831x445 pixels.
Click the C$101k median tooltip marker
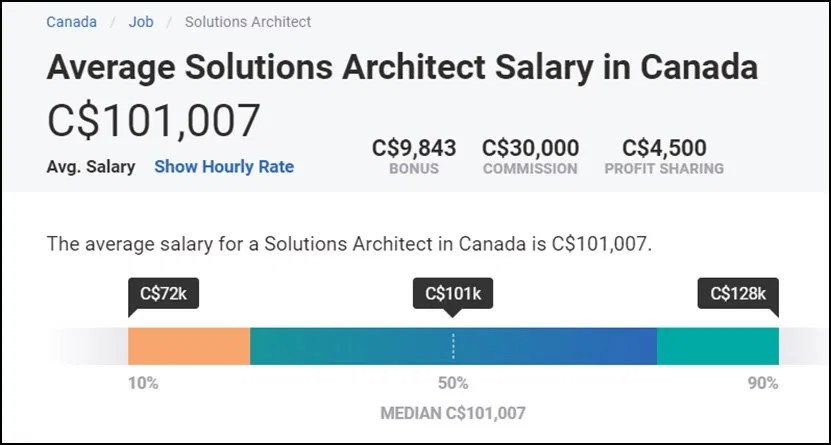[x=453, y=293]
